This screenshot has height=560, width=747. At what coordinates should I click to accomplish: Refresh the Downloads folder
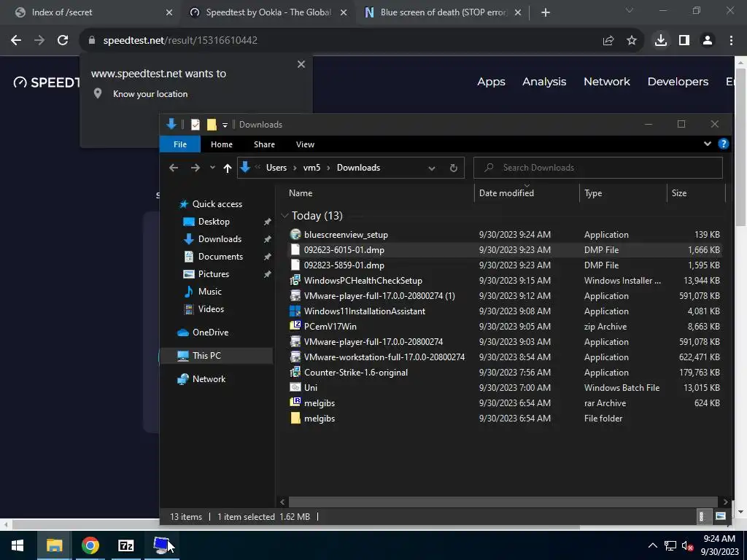[454, 168]
